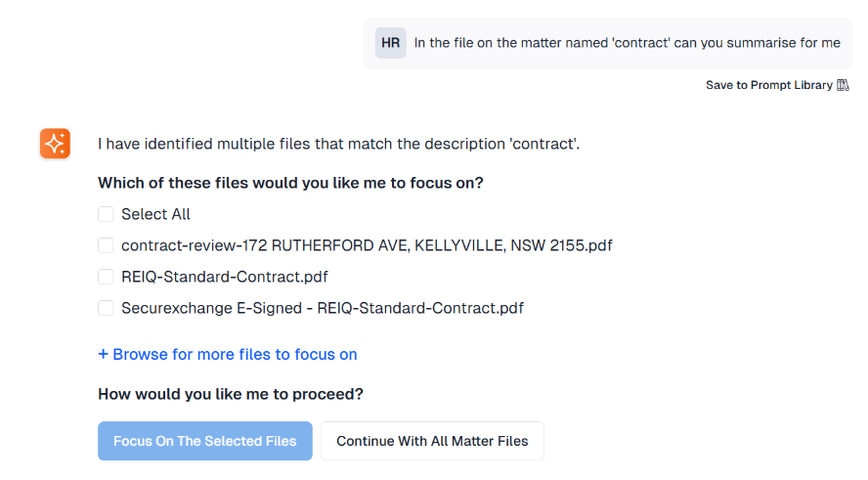The image size is (868, 480).
Task: Check the Securexchange E-Signed file checkbox
Action: (106, 308)
